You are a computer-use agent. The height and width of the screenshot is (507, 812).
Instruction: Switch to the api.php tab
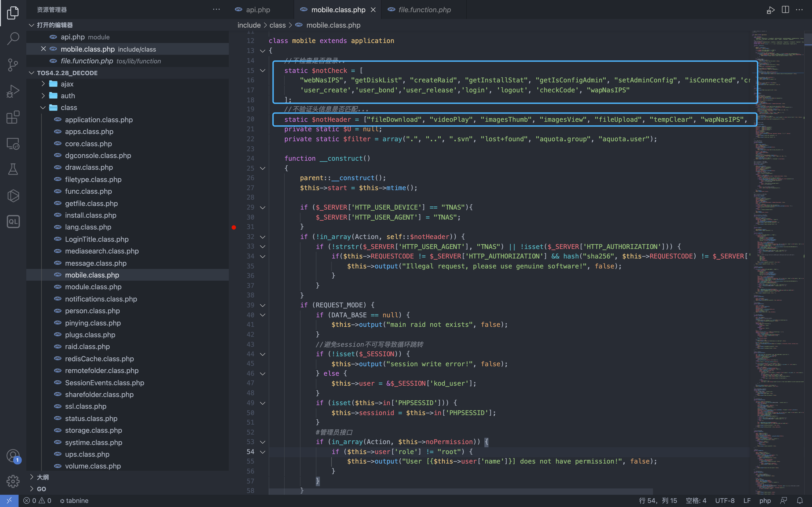[x=258, y=10]
